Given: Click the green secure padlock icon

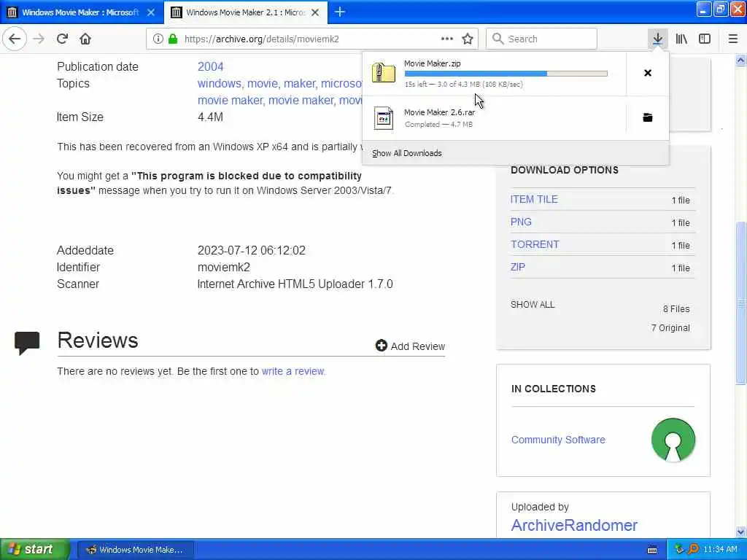Looking at the screenshot, I should [173, 39].
